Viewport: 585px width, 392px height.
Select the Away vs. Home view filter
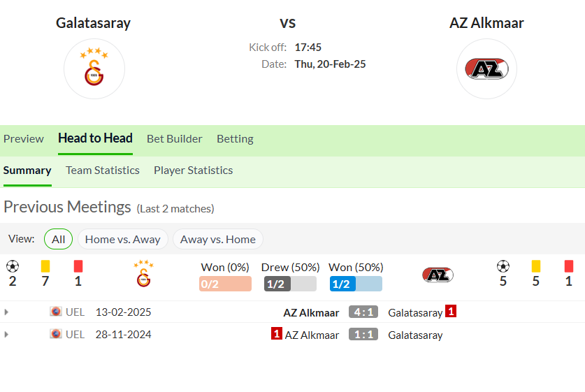(x=218, y=239)
